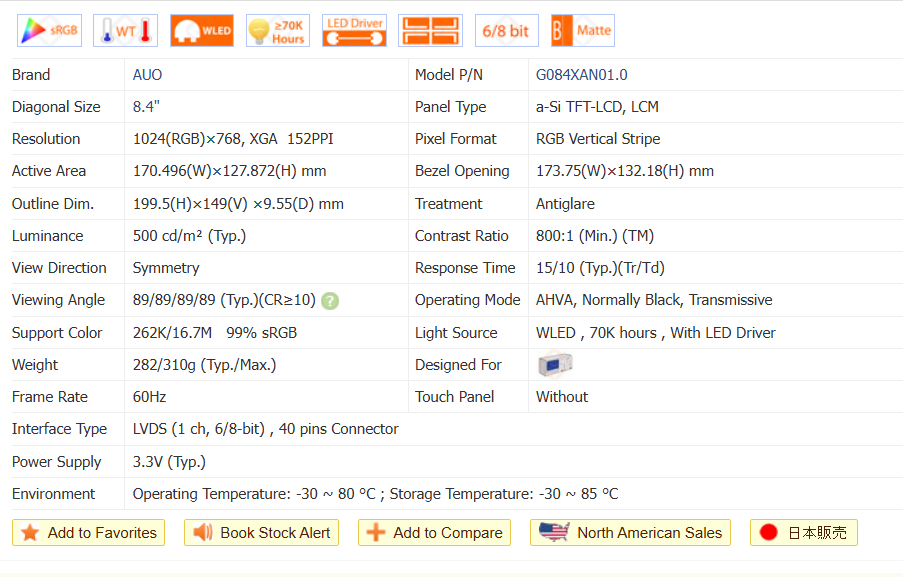This screenshot has height=577, width=903.
Task: Select the 6/8 bit badge
Action: [505, 31]
